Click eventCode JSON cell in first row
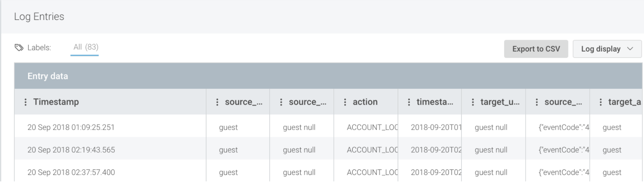Screen dimensions: 644x187 click(x=564, y=127)
